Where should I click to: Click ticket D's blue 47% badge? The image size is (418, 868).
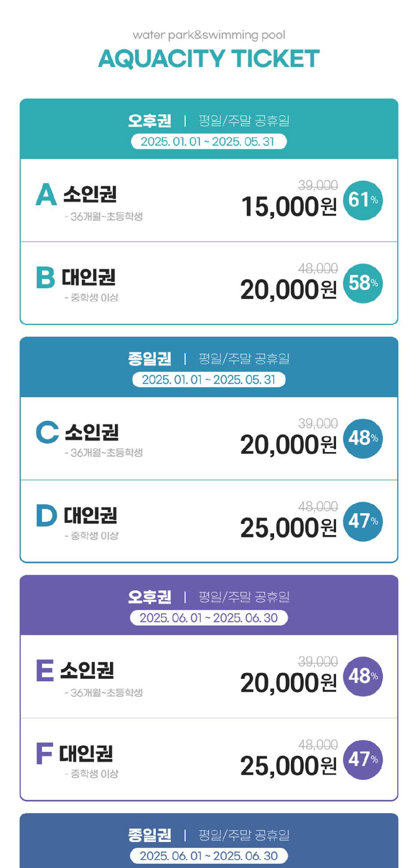pos(363,522)
